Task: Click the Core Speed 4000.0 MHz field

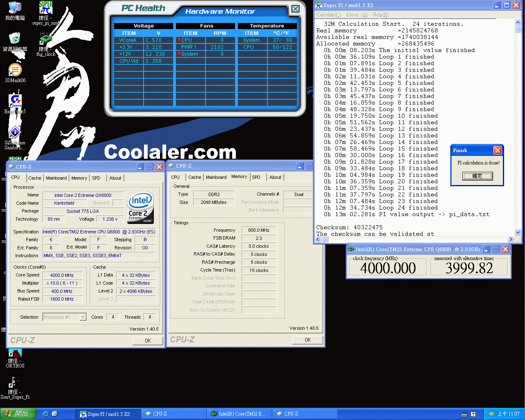Action: click(x=62, y=275)
